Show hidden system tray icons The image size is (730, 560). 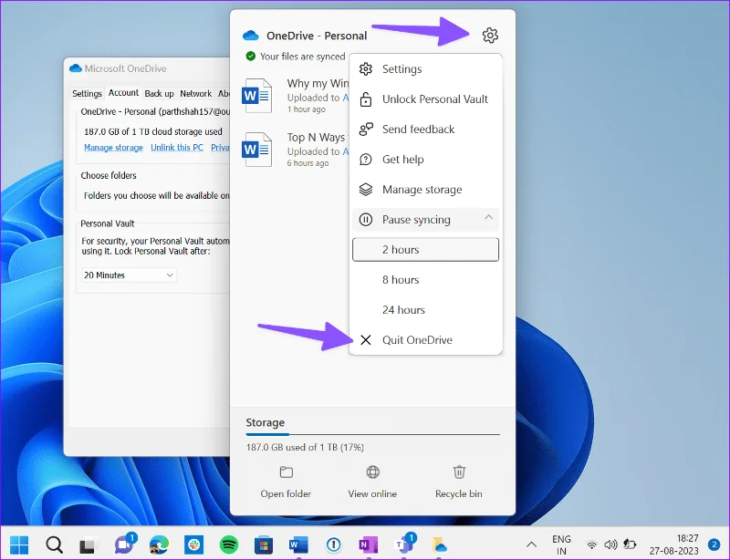(531, 544)
